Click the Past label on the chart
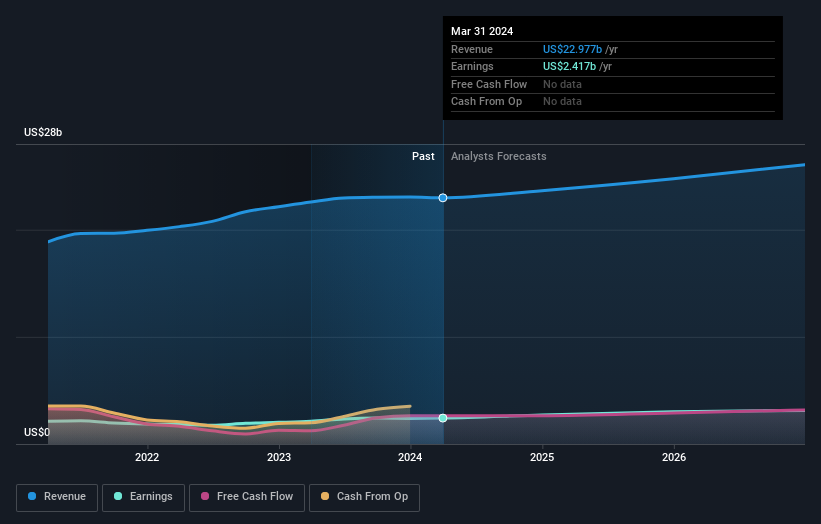Image resolution: width=821 pixels, height=524 pixels. 423,157
